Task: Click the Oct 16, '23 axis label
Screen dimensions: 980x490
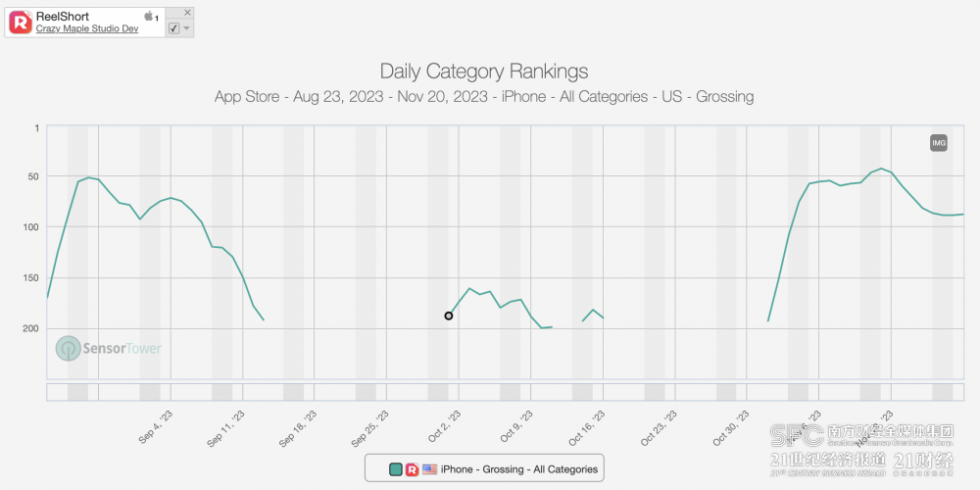Action: click(587, 428)
